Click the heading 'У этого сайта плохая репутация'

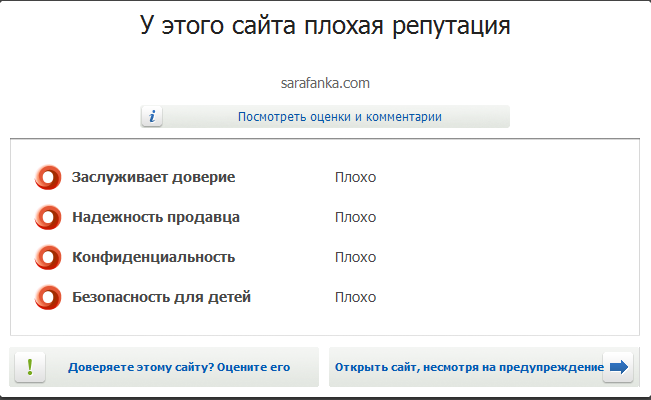click(x=325, y=26)
